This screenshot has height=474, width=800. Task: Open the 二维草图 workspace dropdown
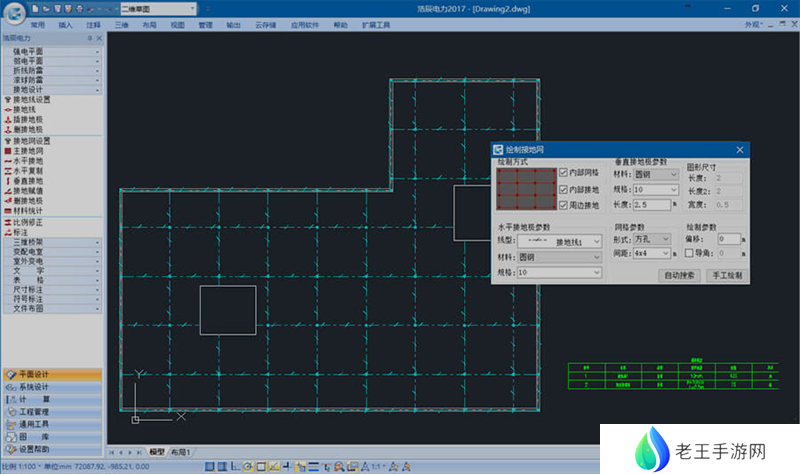click(x=162, y=8)
